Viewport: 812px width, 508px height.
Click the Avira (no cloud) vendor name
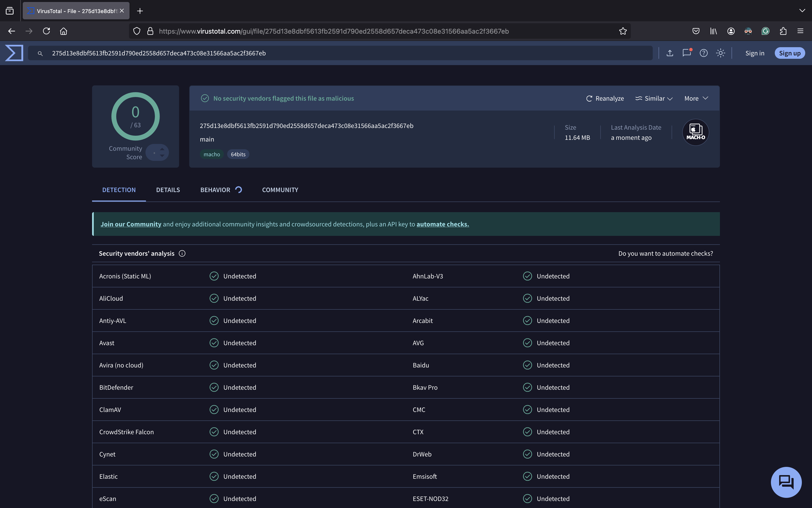[121, 365]
